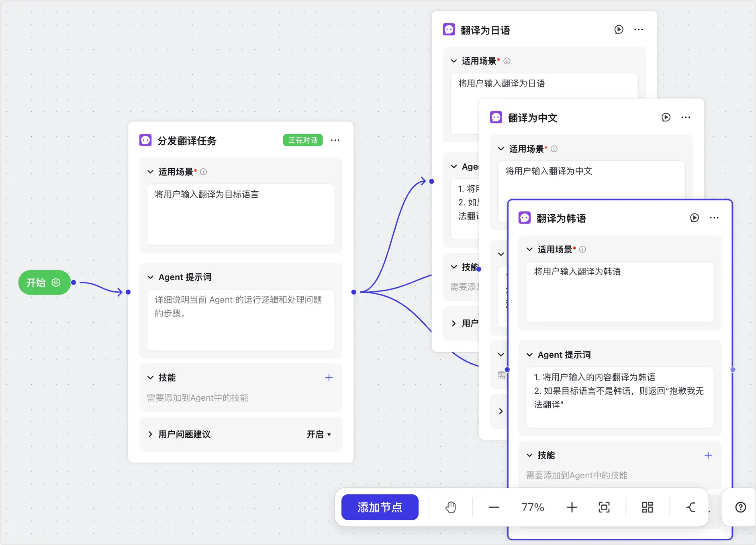
Task: Open the 开启 dropdown next to 用户问题建议
Action: [x=319, y=434]
